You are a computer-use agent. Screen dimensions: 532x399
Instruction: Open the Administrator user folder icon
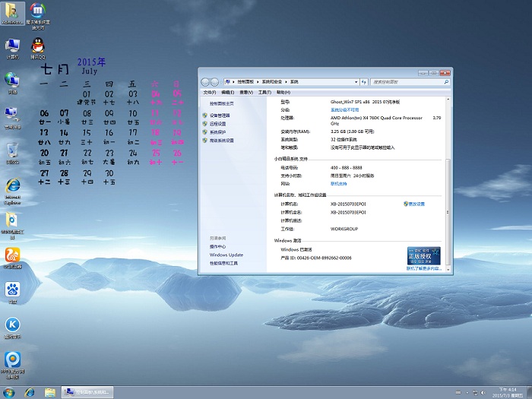click(x=13, y=11)
